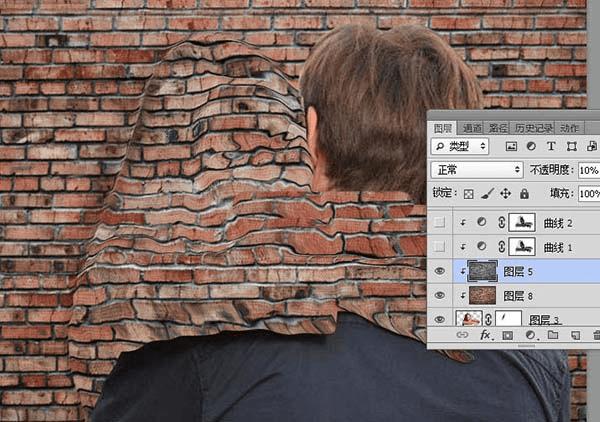Switch to the 图层 tab
Viewport: 600px width, 422px height.
[x=443, y=128]
